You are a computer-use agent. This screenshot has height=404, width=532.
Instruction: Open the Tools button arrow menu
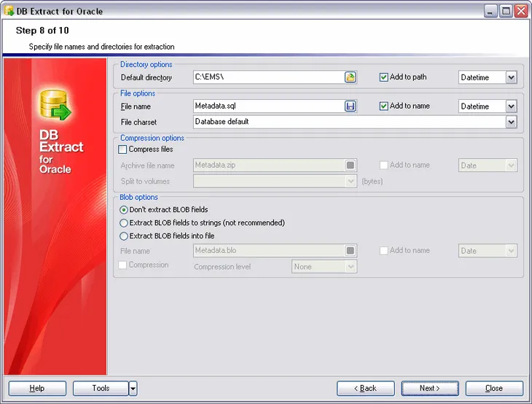tap(133, 389)
